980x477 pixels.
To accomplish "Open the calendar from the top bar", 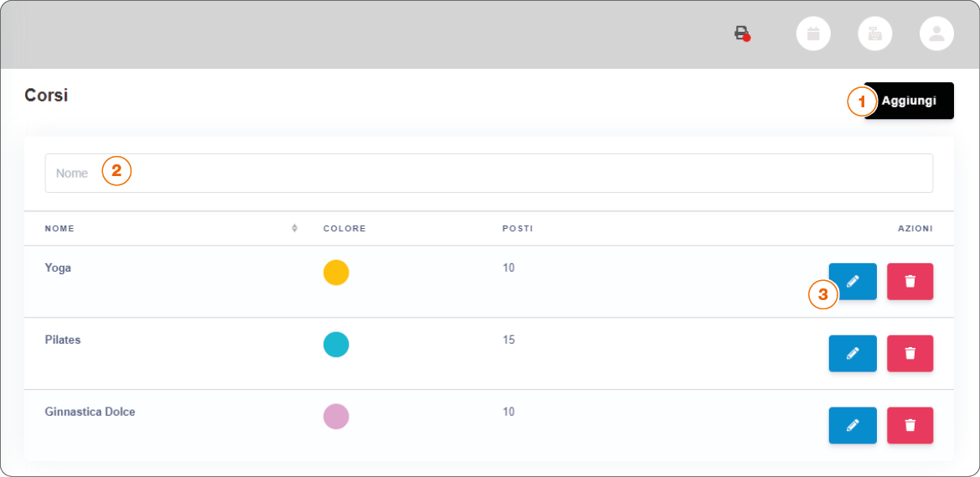I will [x=812, y=34].
